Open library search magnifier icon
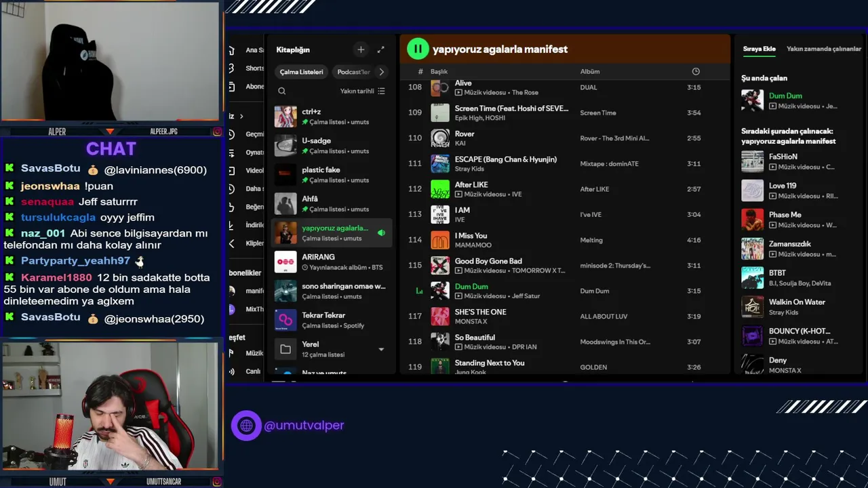Image resolution: width=868 pixels, height=488 pixels. [281, 91]
